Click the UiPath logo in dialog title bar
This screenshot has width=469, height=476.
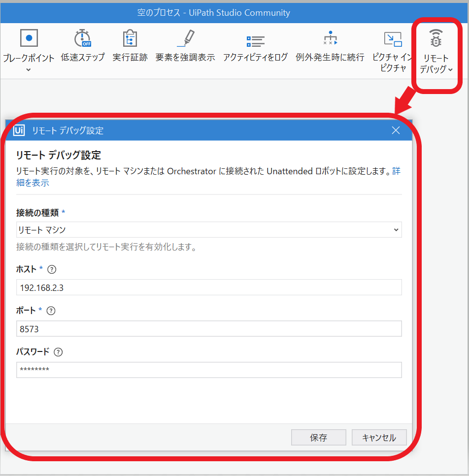click(x=19, y=130)
